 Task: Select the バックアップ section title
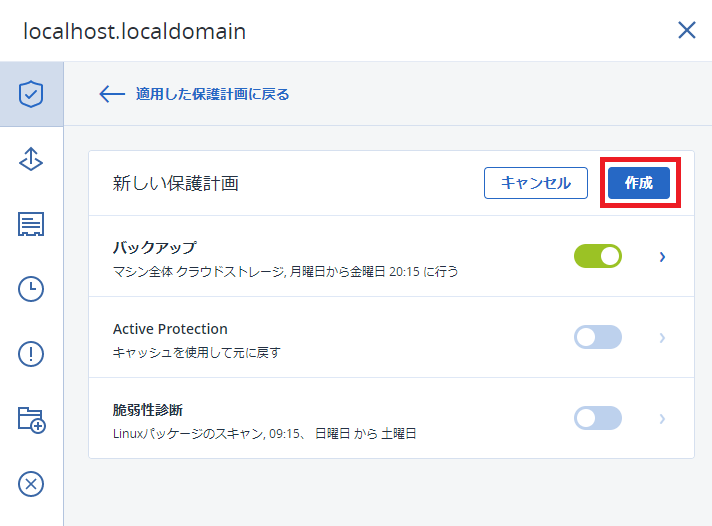coord(154,247)
